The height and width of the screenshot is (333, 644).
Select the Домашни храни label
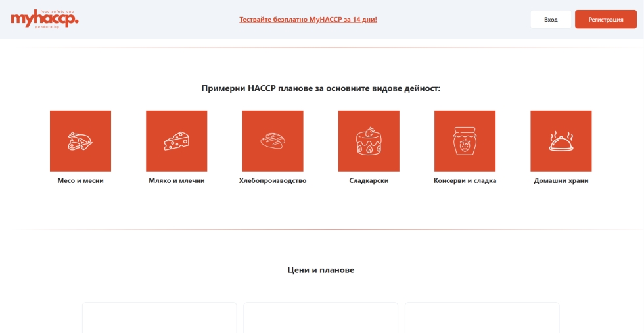[x=561, y=180]
